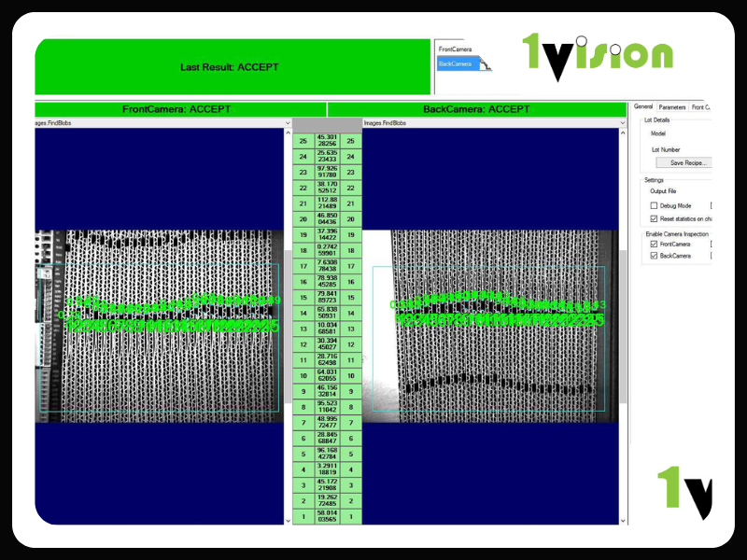Click the green Last Result: ACCEPT banner
This screenshot has width=747, height=560.
click(231, 67)
